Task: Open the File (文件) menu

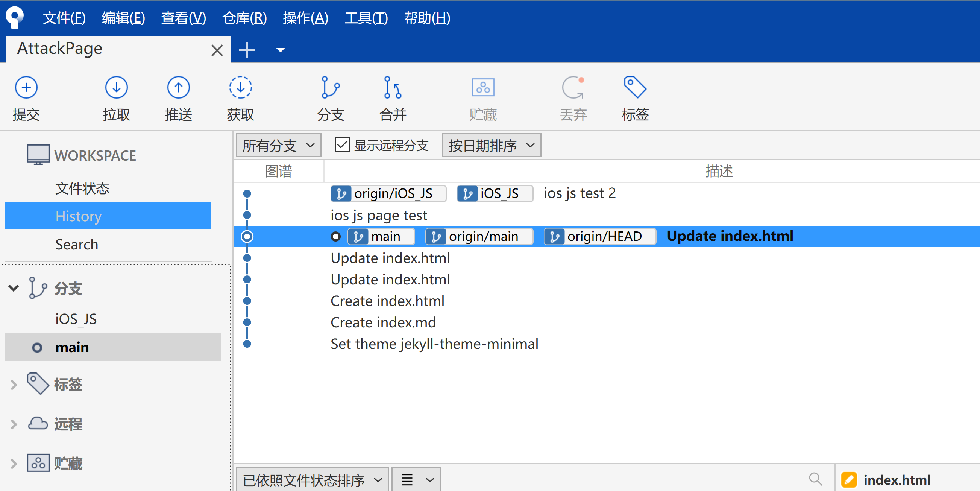Action: click(x=64, y=18)
